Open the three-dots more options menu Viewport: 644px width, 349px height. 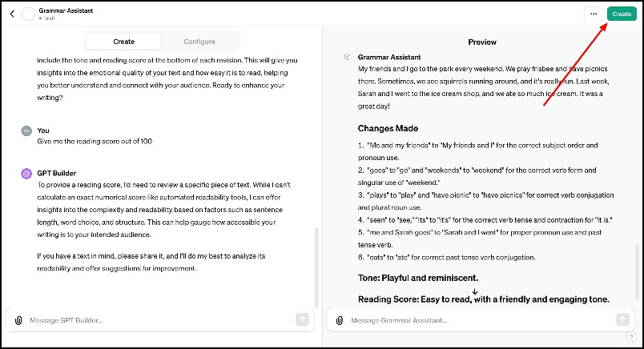(x=594, y=14)
